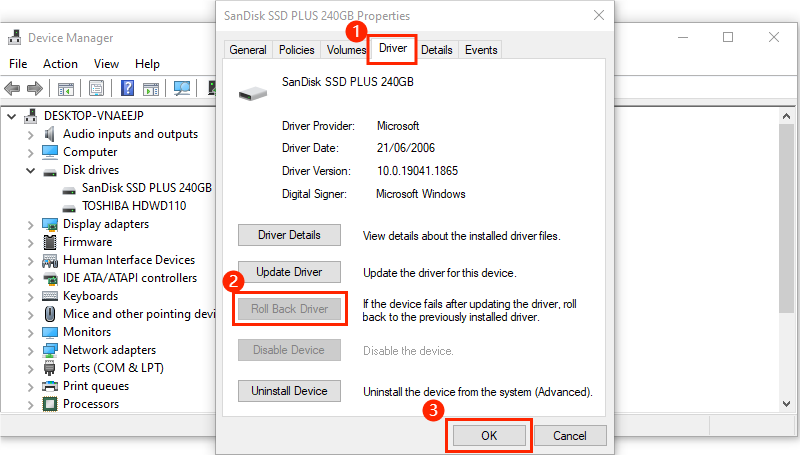Image resolution: width=800 pixels, height=455 pixels.
Task: Click the action pane toolbar icon
Action: pos(151,89)
